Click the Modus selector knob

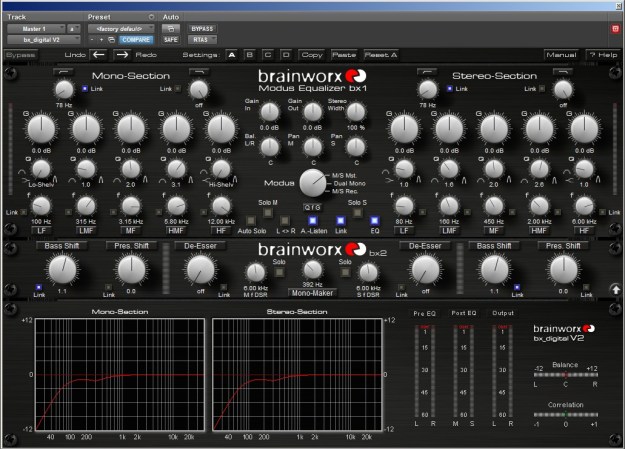pyautogui.click(x=312, y=181)
